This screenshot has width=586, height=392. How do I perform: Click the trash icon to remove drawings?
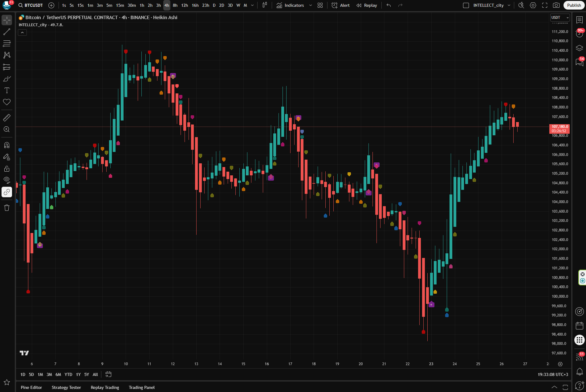pyautogui.click(x=7, y=208)
